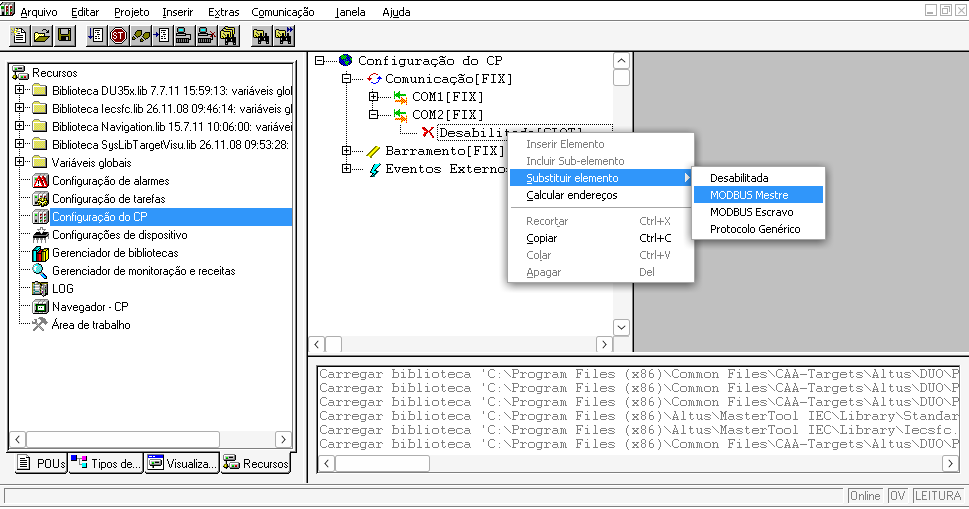The width and height of the screenshot is (969, 509).
Task: Open the Extras menu
Action: [x=224, y=12]
